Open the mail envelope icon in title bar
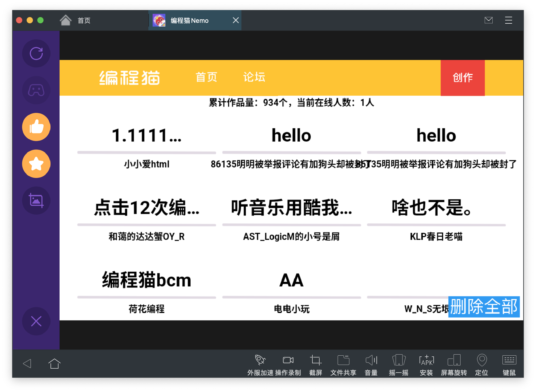Image resolution: width=536 pixels, height=392 pixels. [489, 20]
